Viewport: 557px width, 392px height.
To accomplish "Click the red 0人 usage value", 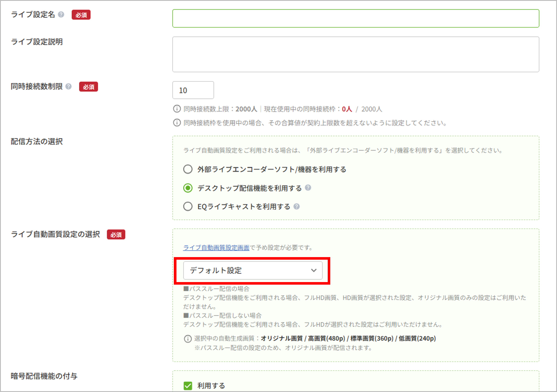I will (x=347, y=109).
